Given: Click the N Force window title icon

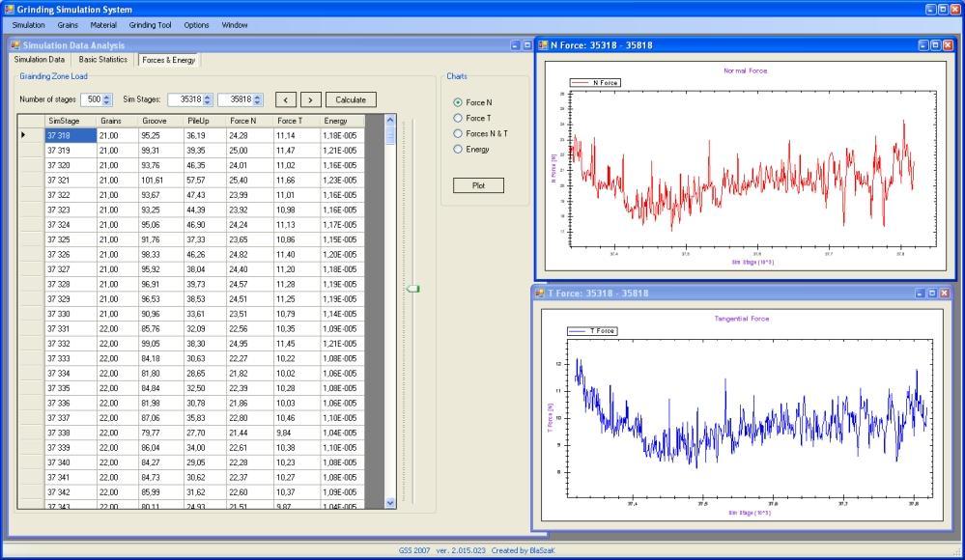Looking at the screenshot, I should (x=543, y=45).
